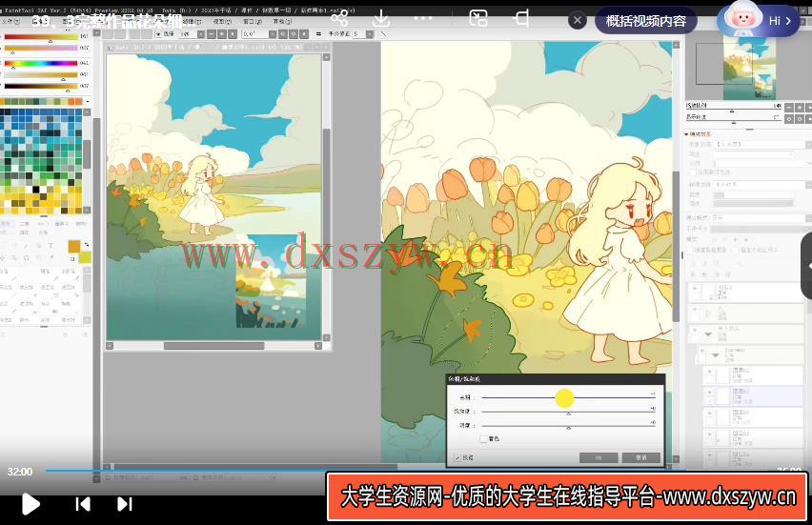Click the main canvas vertical scrollbar
Image resolution: width=812 pixels, height=525 pixels.
tap(676, 246)
